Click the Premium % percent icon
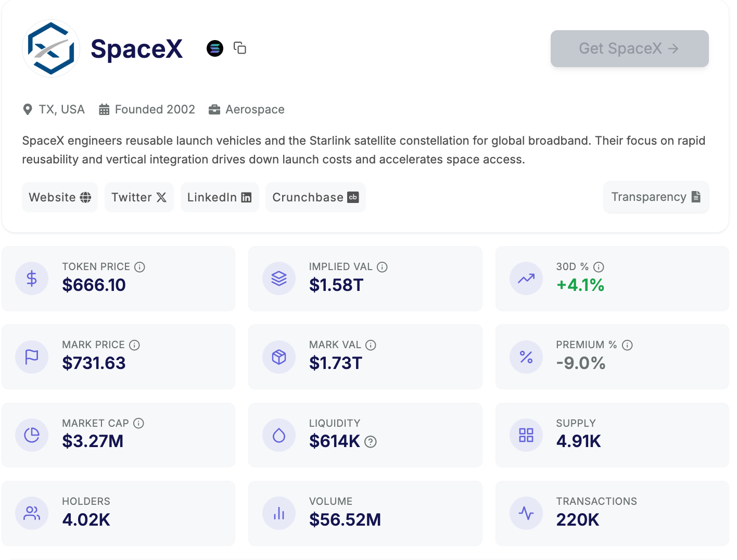 pos(526,357)
